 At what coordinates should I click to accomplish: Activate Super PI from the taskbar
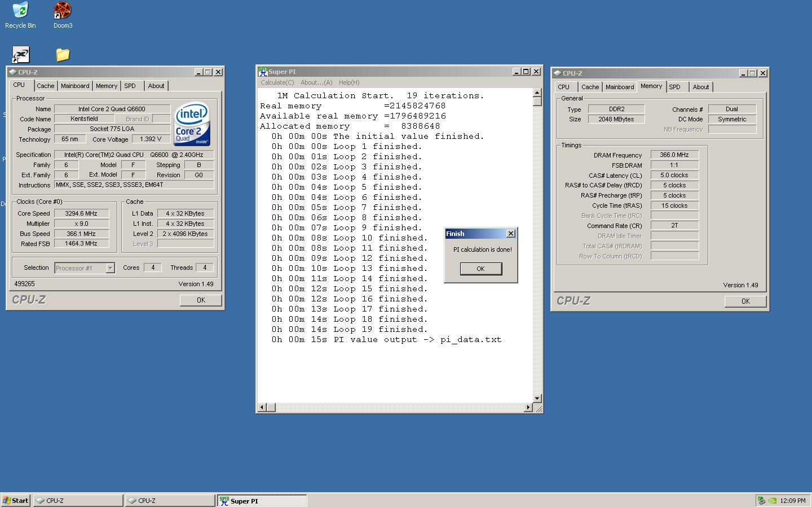point(262,500)
